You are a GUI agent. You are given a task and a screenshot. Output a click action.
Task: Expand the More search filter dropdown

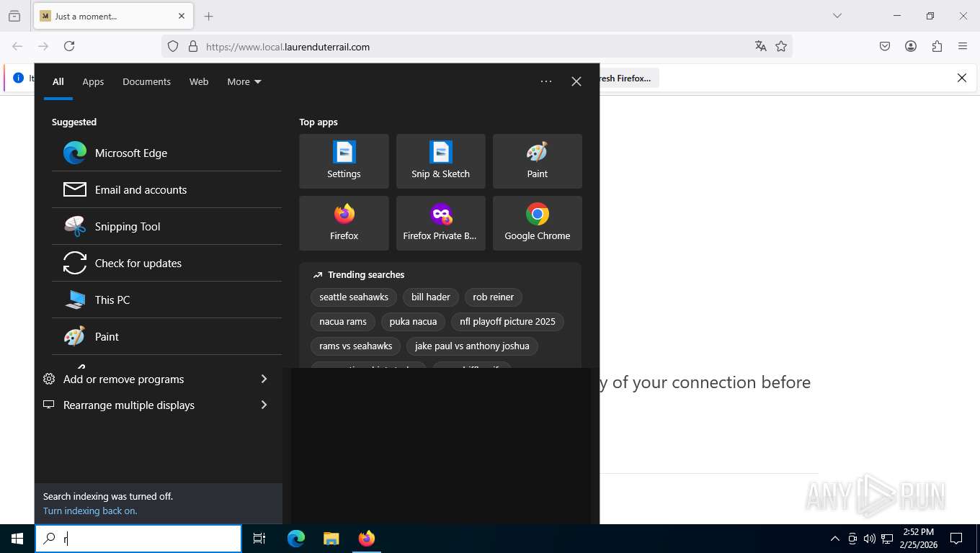coord(244,81)
